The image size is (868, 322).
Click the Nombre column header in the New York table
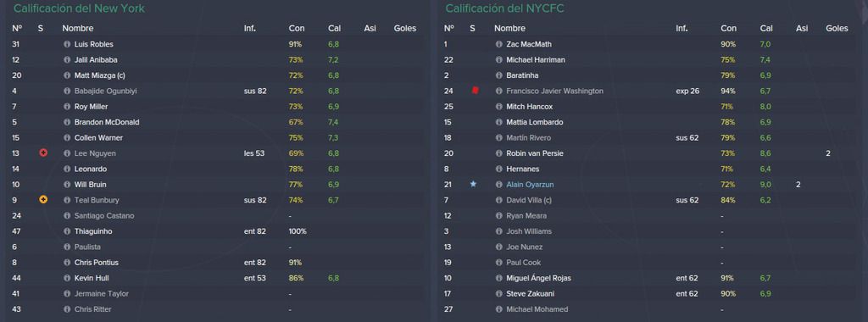point(77,28)
